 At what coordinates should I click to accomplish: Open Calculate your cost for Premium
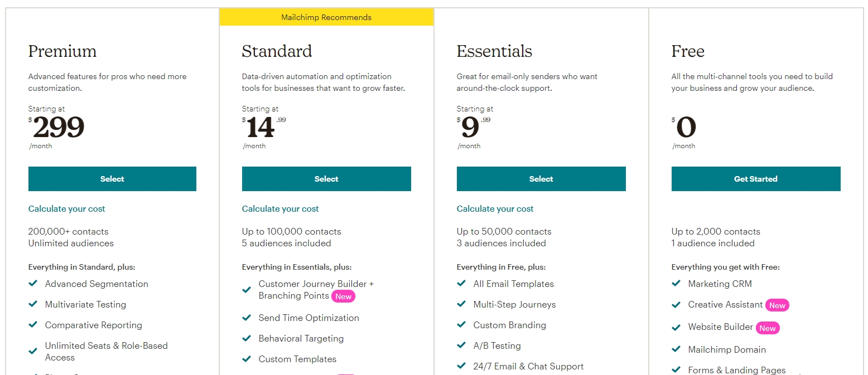pos(66,209)
